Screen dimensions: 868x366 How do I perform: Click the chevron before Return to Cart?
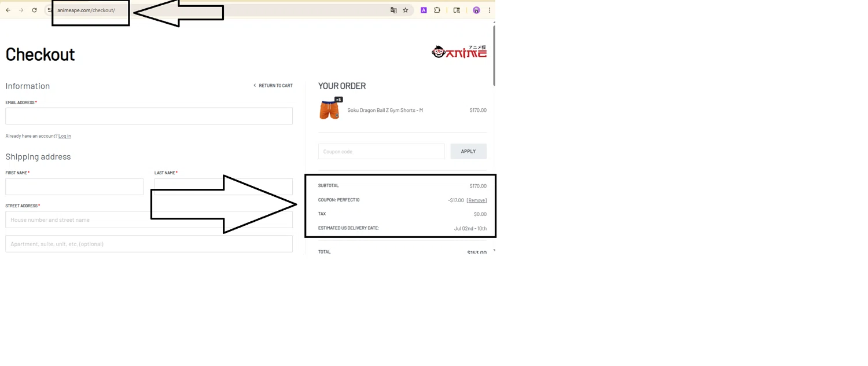(255, 85)
